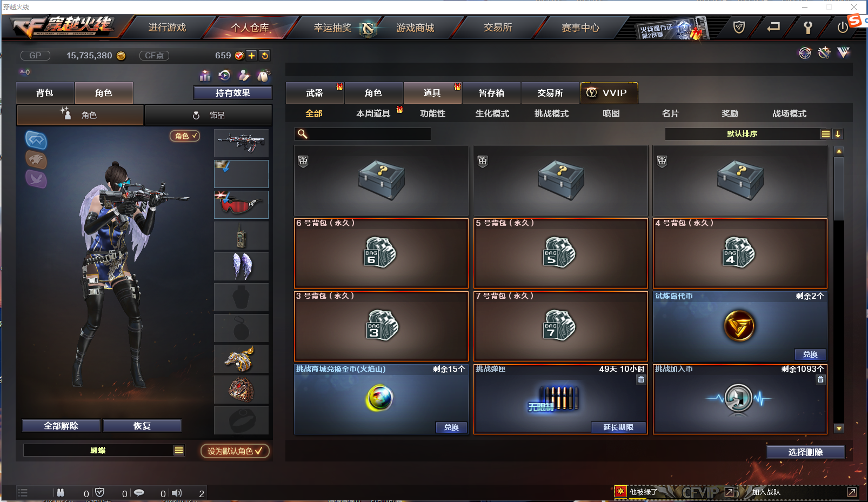Toggle sort direction arrow next to 默认排序
The image size is (868, 502).
[837, 134]
